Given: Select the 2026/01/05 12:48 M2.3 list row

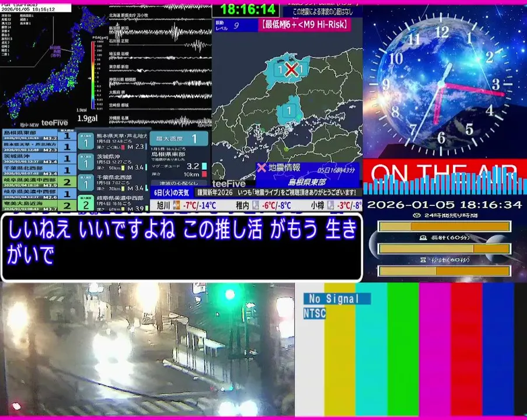Looking at the screenshot, I should (39, 147).
